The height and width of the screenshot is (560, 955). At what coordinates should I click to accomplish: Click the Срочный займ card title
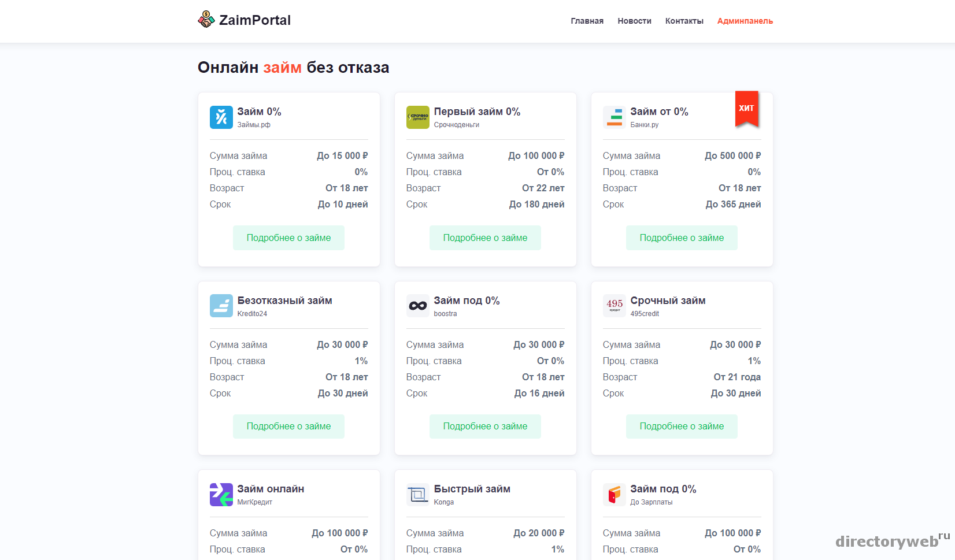point(668,301)
